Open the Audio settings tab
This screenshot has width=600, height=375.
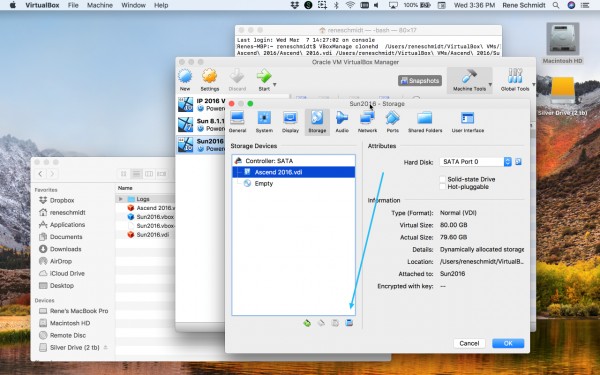342,122
